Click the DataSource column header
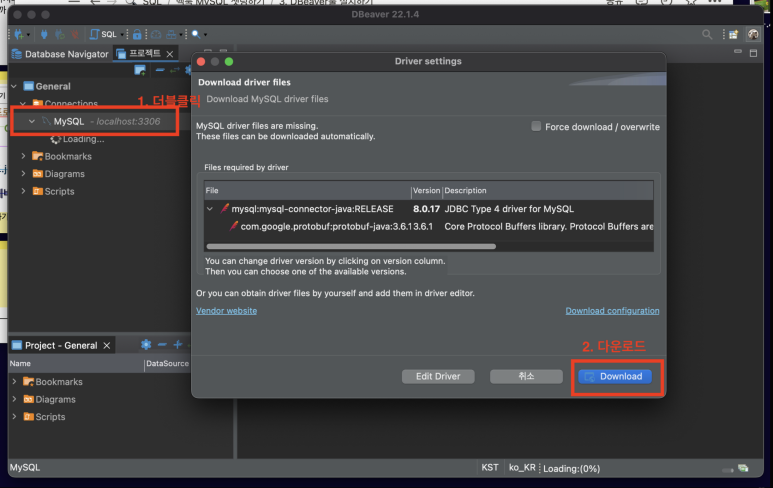The width and height of the screenshot is (773, 488). [x=167, y=364]
